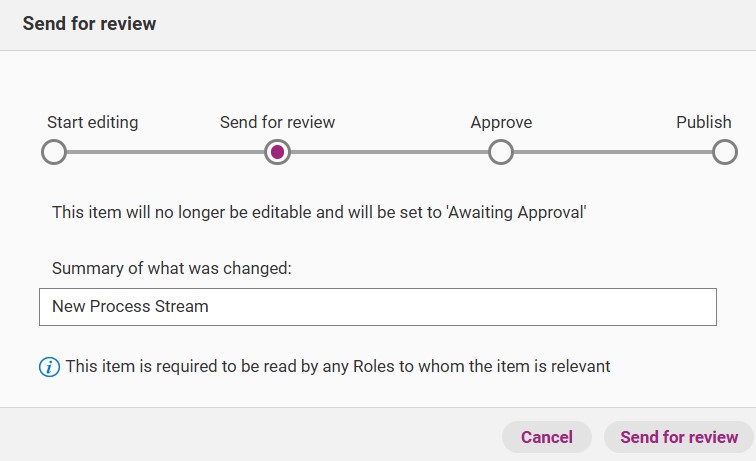
Task: Click the blue information icon
Action: point(49,367)
